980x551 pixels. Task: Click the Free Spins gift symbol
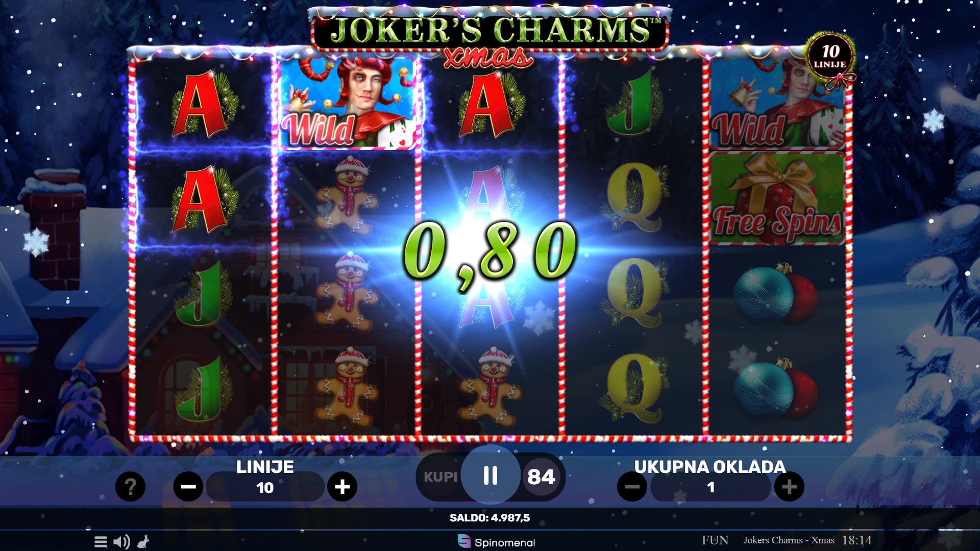click(777, 199)
